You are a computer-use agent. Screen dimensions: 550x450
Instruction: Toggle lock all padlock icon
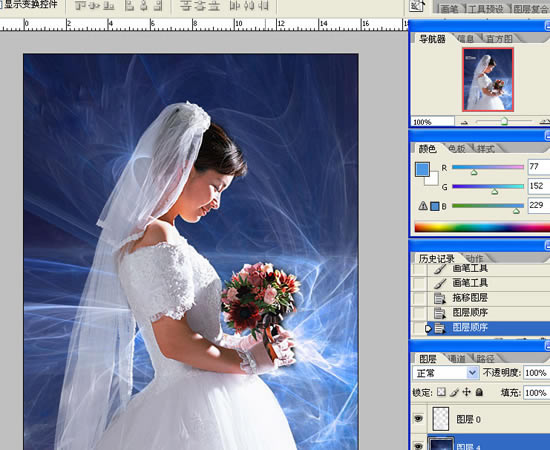[479, 392]
